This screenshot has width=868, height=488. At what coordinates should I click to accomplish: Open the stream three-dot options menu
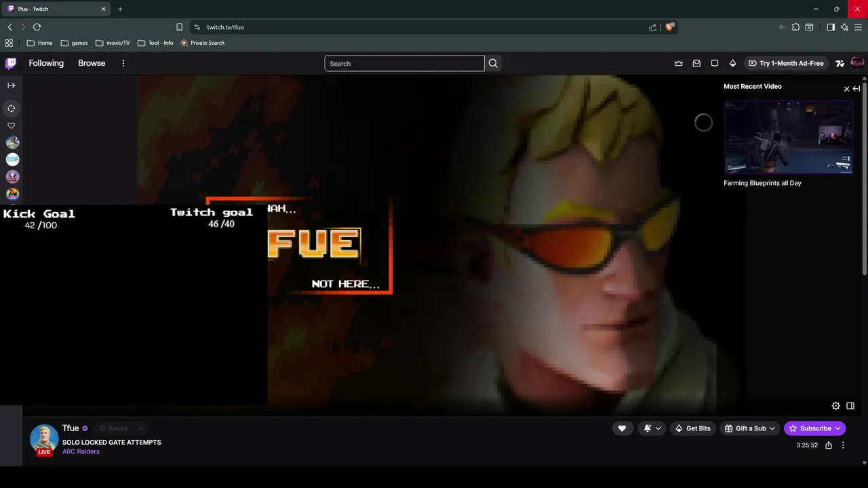(843, 445)
